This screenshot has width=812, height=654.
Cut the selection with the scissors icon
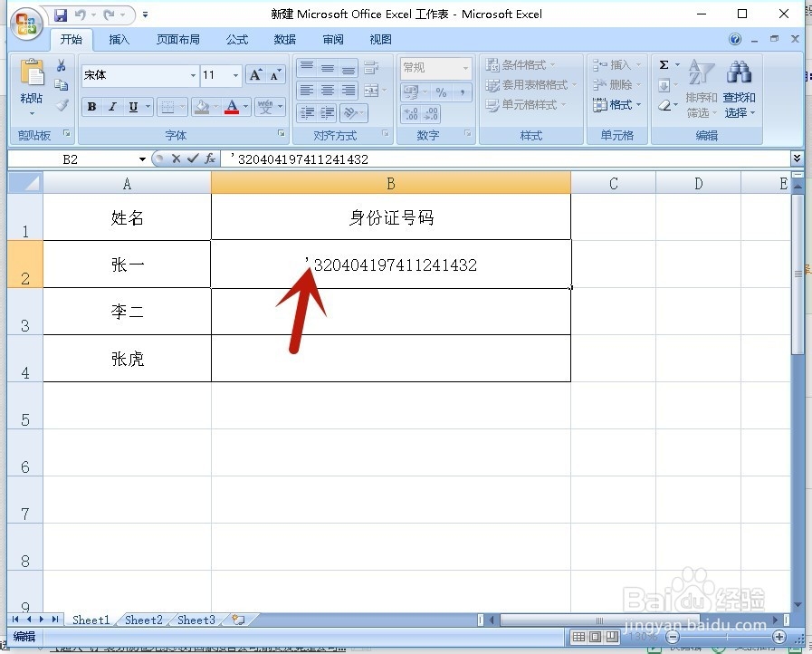(62, 65)
